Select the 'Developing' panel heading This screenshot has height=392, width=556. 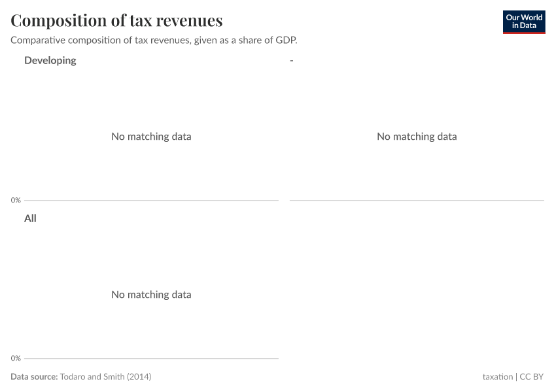click(x=50, y=60)
